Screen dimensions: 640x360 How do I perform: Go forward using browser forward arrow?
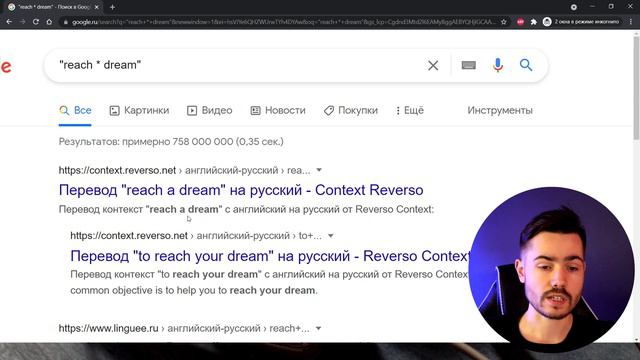[22, 22]
